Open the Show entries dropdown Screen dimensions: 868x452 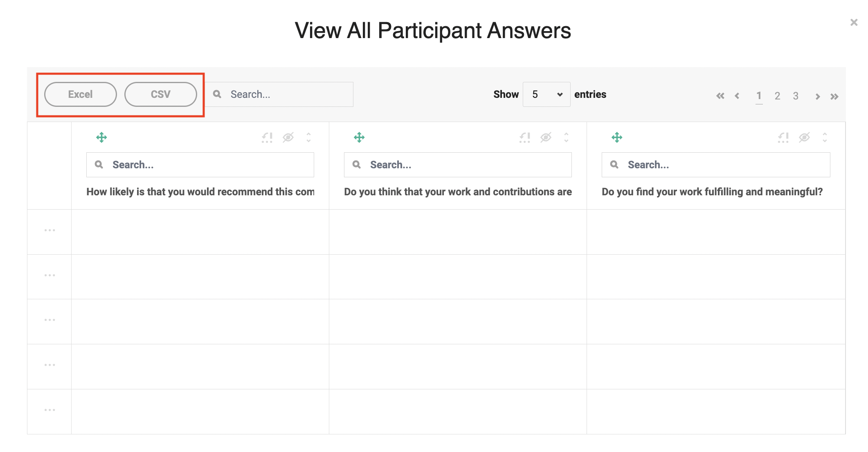pyautogui.click(x=546, y=94)
